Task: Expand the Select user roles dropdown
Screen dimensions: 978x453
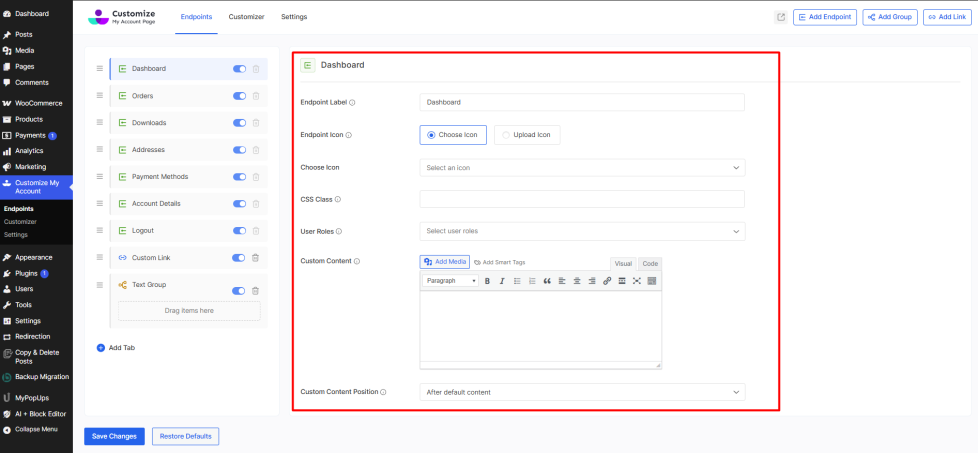Action: click(x=582, y=231)
